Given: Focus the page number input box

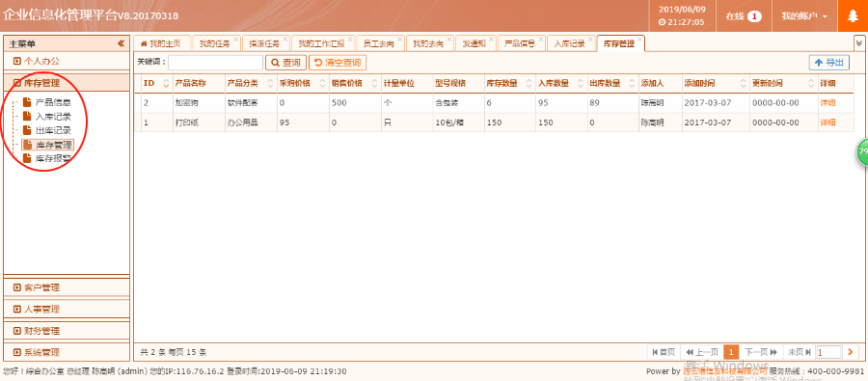Looking at the screenshot, I should point(828,352).
